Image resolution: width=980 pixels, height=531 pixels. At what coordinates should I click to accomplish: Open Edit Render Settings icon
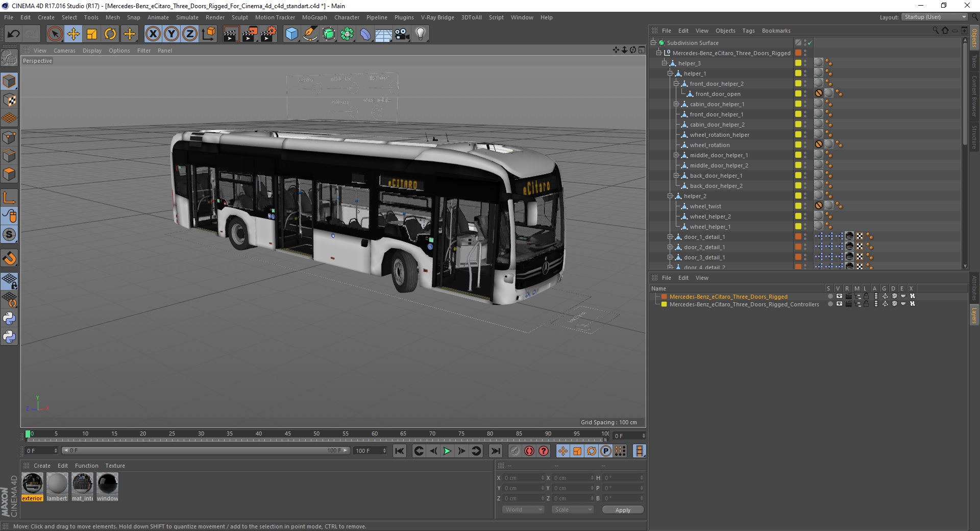(268, 34)
